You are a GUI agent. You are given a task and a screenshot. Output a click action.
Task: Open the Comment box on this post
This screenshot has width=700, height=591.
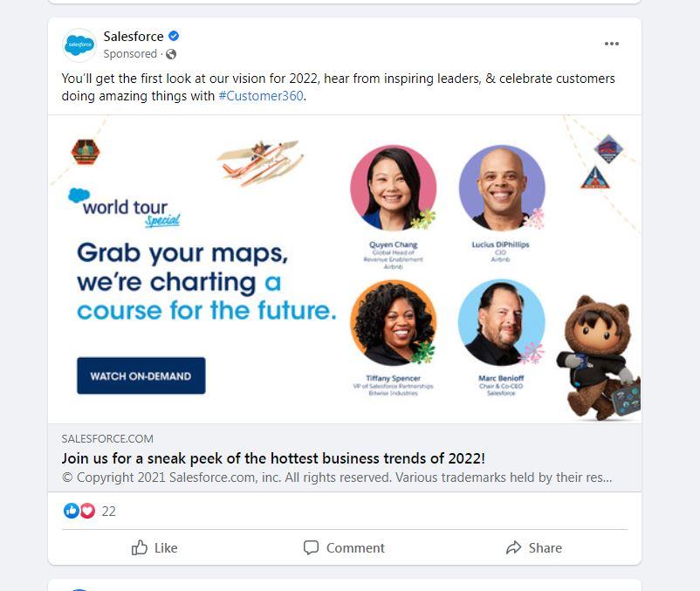[344, 547]
